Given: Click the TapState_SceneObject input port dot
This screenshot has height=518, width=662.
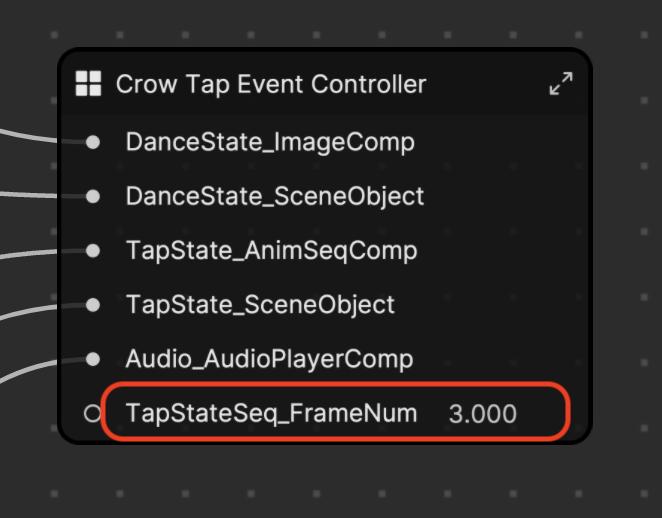Looking at the screenshot, I should pyautogui.click(x=93, y=305).
